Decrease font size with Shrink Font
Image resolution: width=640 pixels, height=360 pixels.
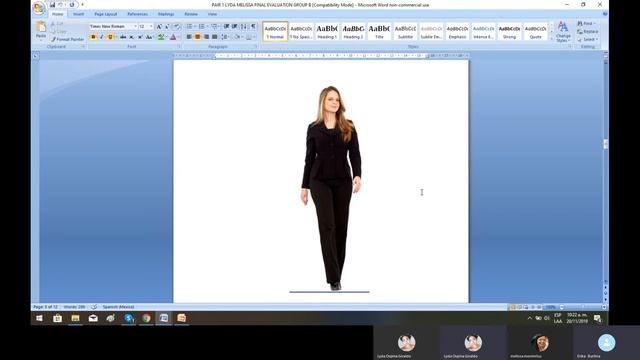tap(167, 27)
